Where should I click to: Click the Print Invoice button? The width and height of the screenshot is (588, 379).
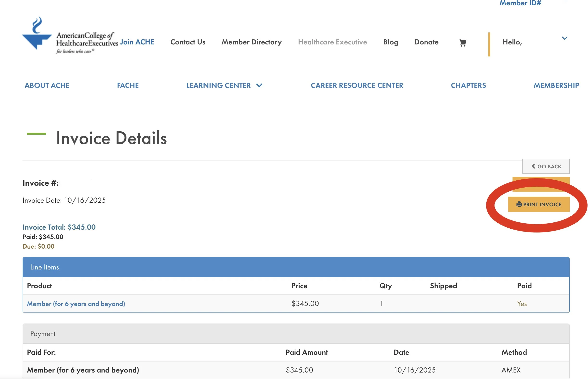pos(538,204)
